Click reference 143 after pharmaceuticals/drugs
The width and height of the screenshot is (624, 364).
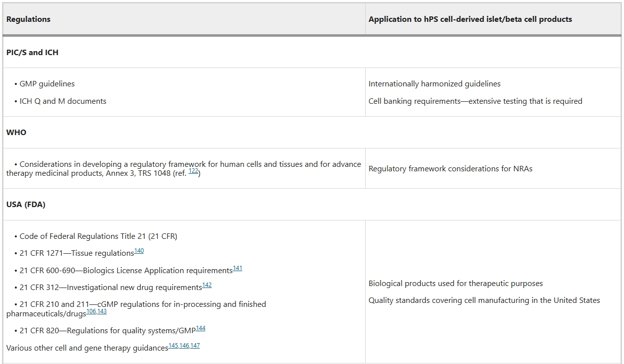pyautogui.click(x=102, y=311)
